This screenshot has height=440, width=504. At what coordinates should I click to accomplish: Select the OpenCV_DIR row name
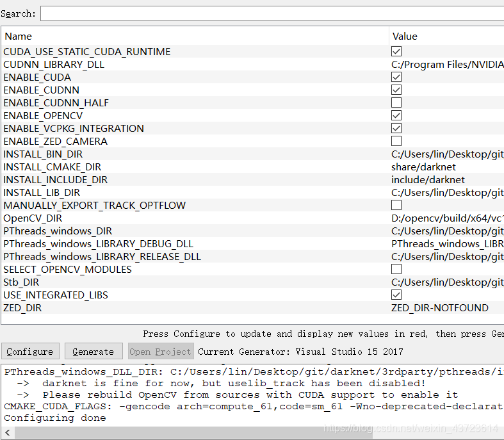click(x=33, y=218)
